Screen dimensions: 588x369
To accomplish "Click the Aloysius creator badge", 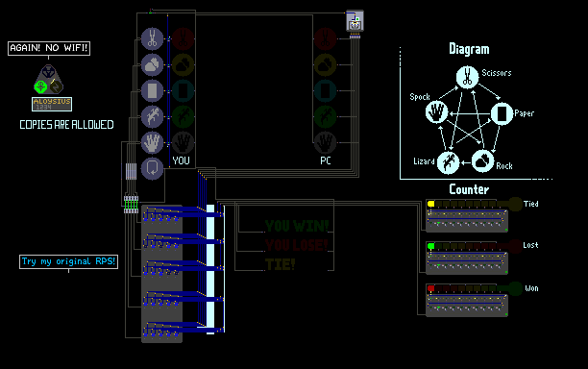I will coord(52,104).
